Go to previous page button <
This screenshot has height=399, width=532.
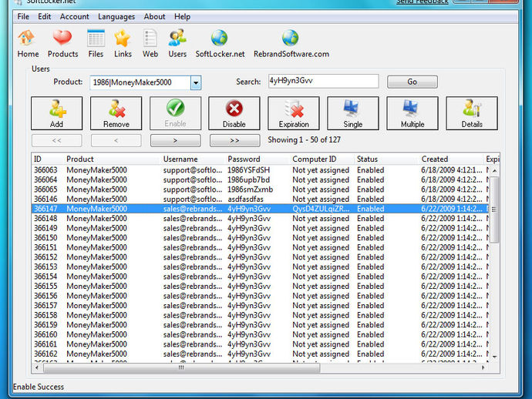coord(116,140)
